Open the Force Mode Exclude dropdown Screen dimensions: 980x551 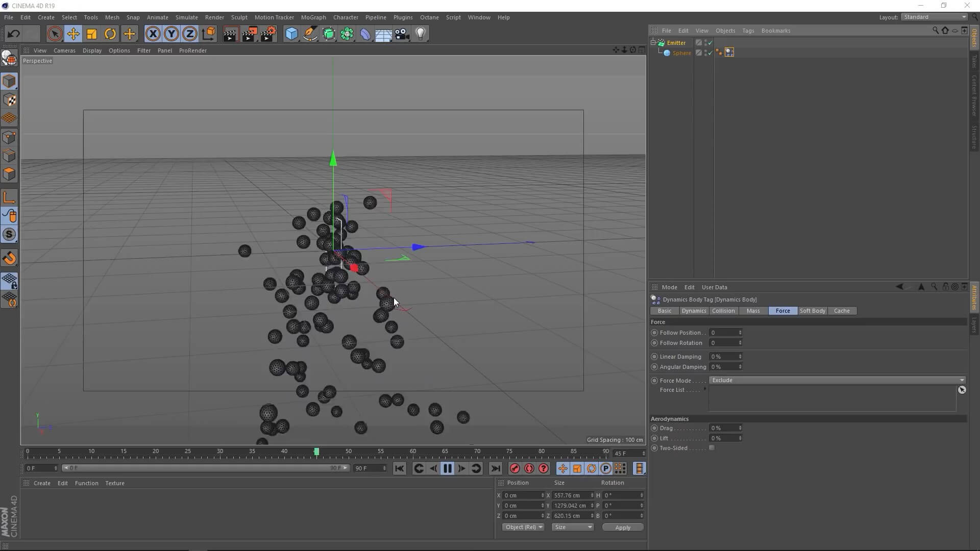coord(837,380)
